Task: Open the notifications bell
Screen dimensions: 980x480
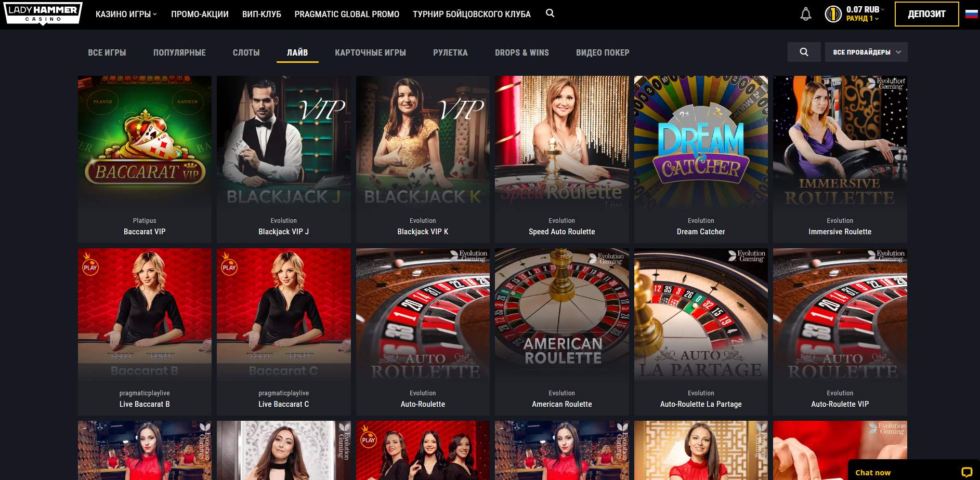Action: pyautogui.click(x=805, y=14)
